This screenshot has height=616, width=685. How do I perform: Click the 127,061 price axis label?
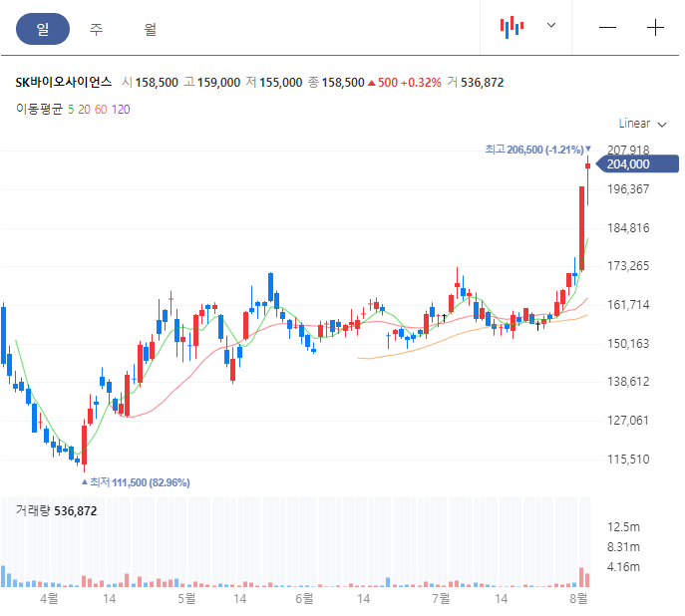tap(628, 421)
